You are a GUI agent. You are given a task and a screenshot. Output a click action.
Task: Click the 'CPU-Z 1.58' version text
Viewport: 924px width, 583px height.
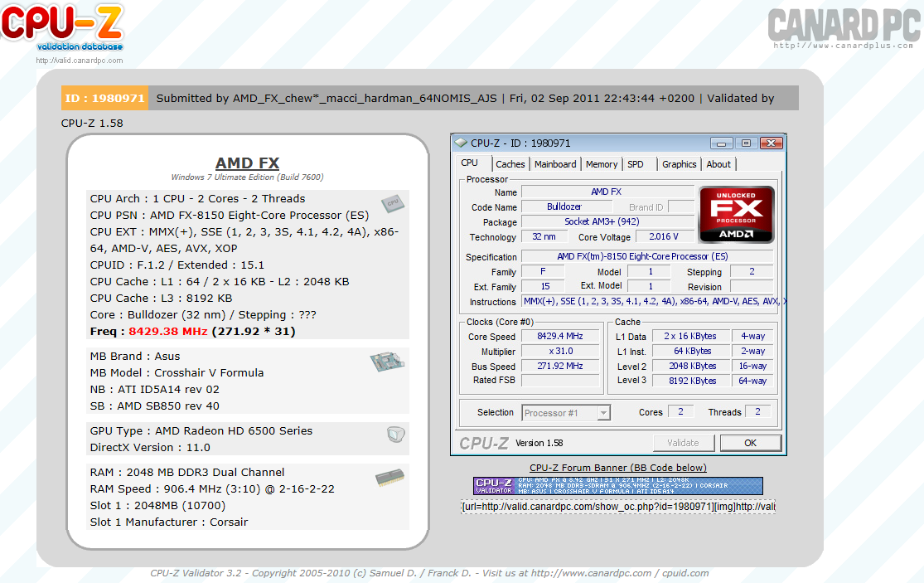pyautogui.click(x=92, y=124)
